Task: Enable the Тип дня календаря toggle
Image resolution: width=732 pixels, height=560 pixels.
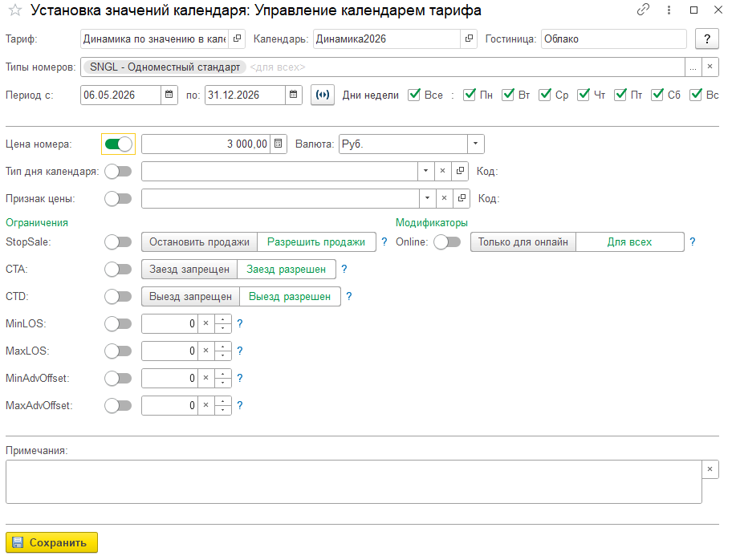Action: click(x=118, y=171)
